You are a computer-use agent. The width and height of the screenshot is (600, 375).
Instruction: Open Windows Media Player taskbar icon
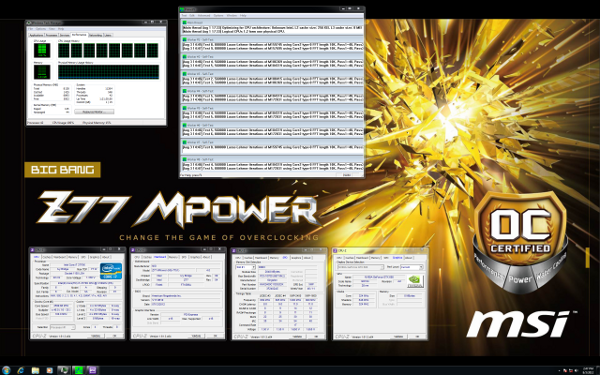(49, 370)
